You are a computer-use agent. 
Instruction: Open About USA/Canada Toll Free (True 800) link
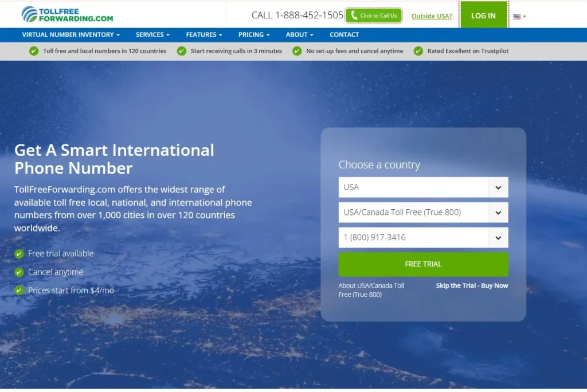click(x=371, y=290)
